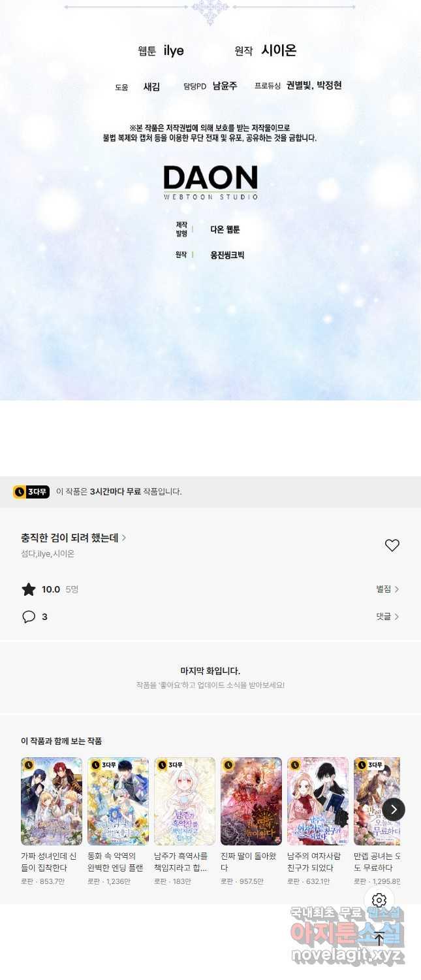Open thumbnail for 남주의 여자사람 친구가 되었다
Viewport: 421px width, 980px height.
[318, 801]
